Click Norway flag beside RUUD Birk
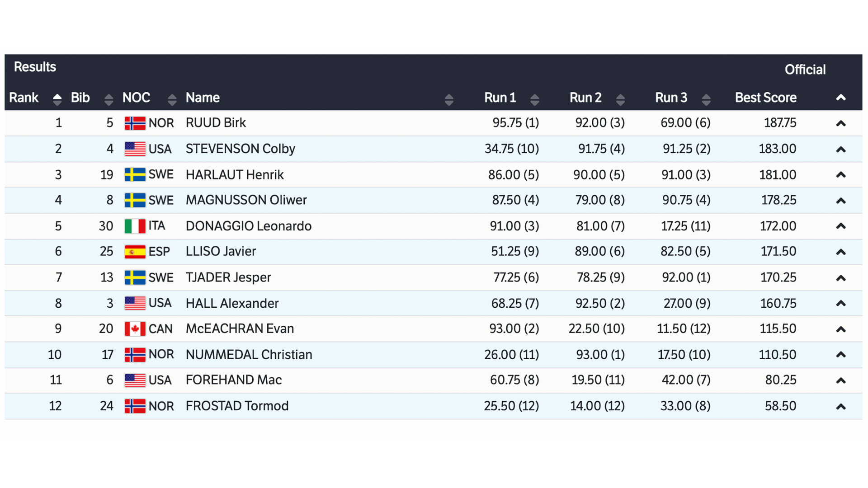 coord(135,123)
